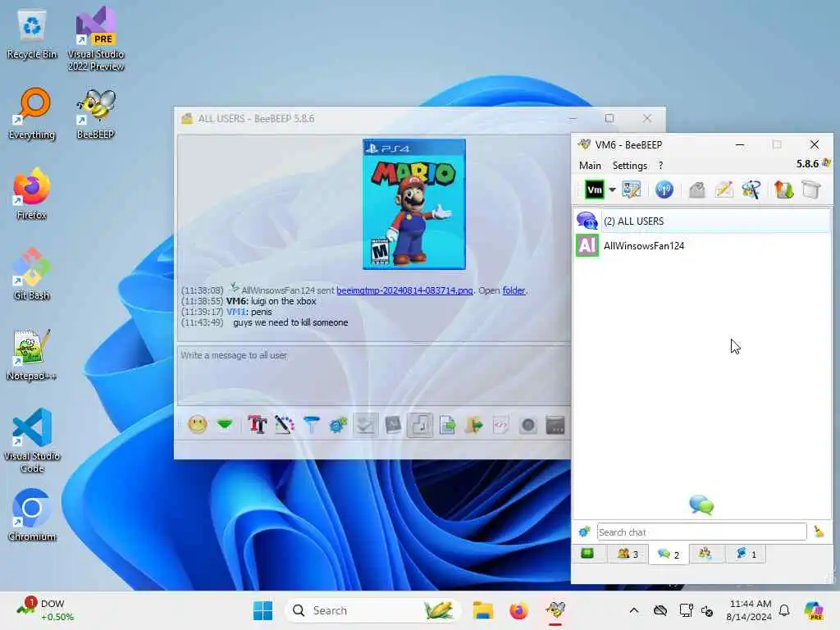Click the send folder icon with green arrow
Image resolution: width=840 pixels, height=630 pixels.
coord(474,426)
